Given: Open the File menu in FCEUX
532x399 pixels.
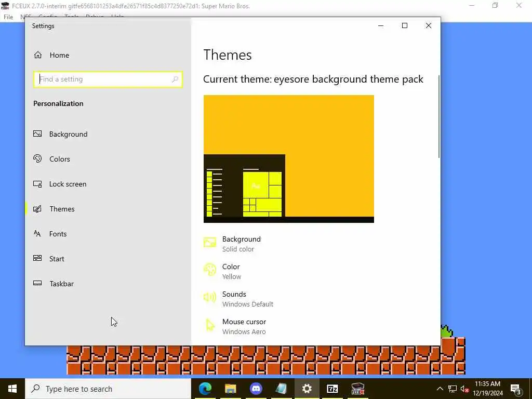Looking at the screenshot, I should (8, 17).
